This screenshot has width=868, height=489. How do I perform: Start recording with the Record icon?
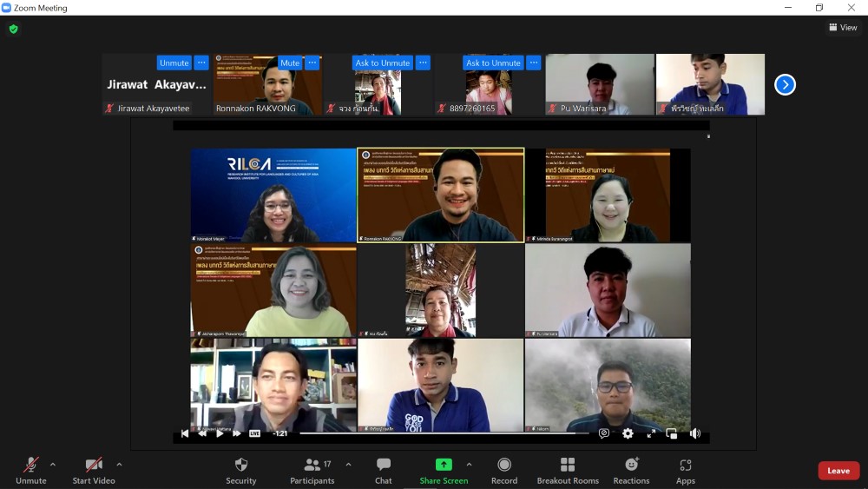pos(504,470)
